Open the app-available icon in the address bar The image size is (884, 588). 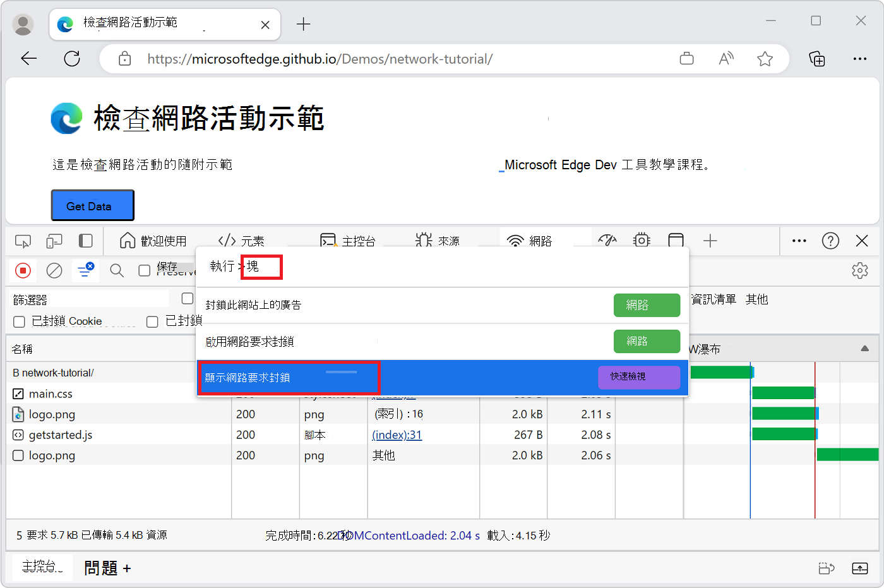(x=686, y=59)
